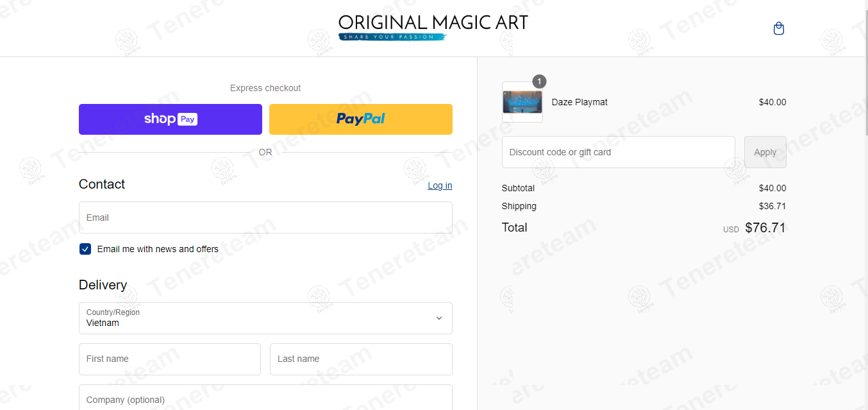Pay with PayPal express checkout
868x410 pixels.
(x=361, y=119)
